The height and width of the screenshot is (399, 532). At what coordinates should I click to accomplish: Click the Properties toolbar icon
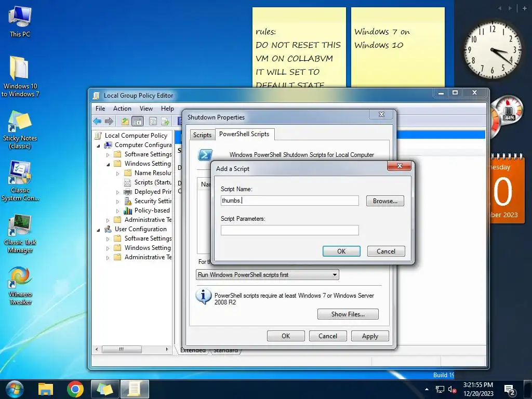[153, 121]
